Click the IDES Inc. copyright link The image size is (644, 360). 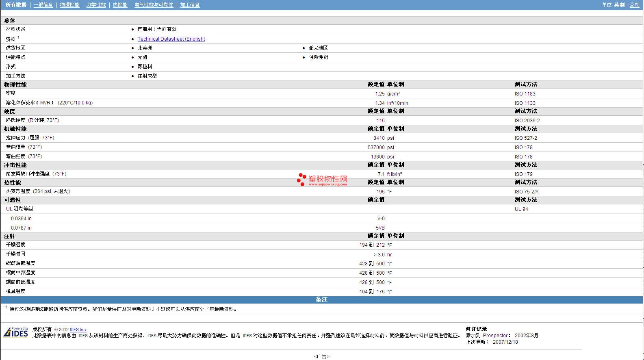[78, 330]
